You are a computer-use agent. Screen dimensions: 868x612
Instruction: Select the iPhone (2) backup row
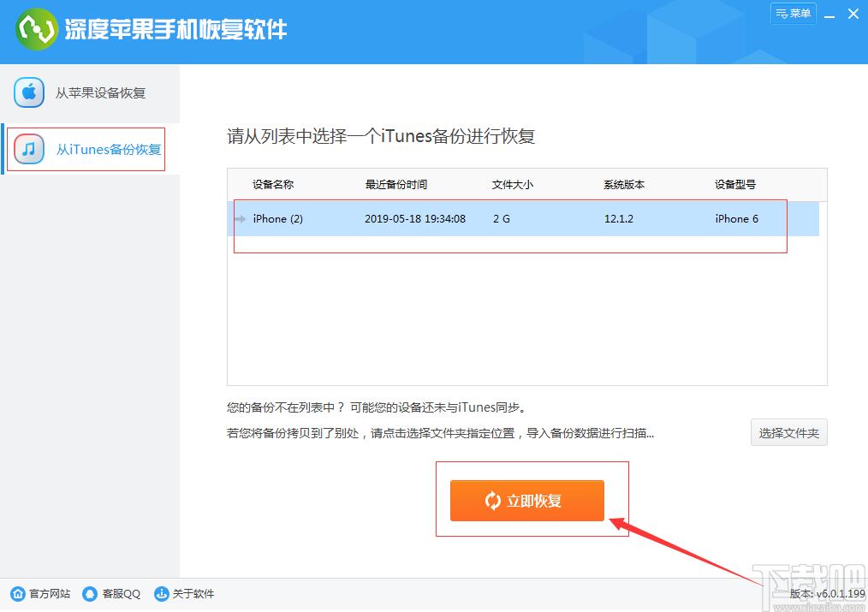(523, 219)
